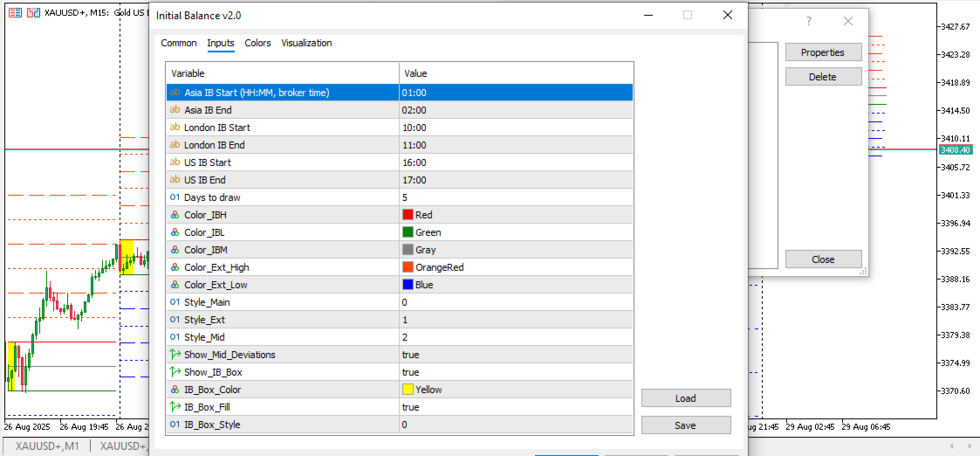980x456 pixels.
Task: Click Close in the background dialog
Action: tap(823, 259)
